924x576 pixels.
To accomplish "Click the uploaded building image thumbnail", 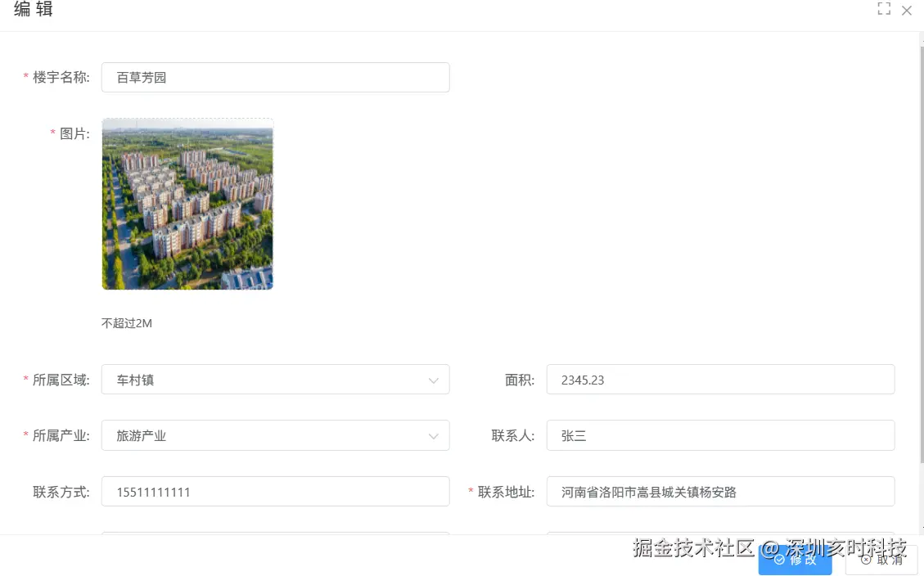I will (x=187, y=204).
